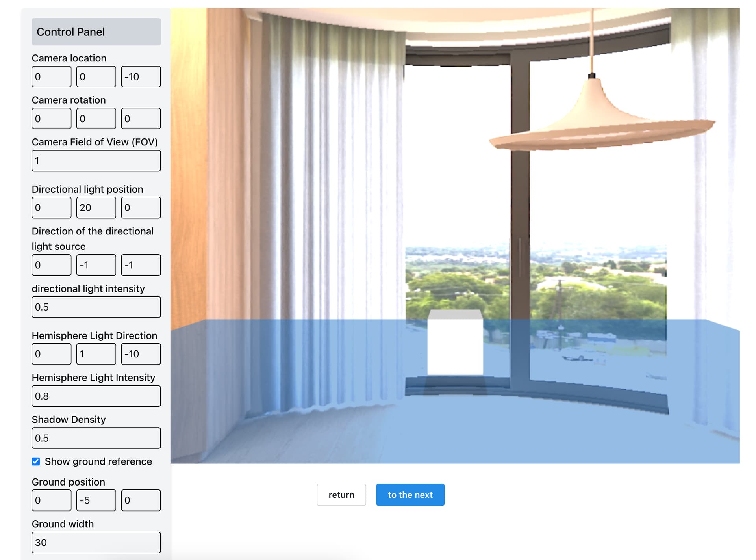Image resolution: width=756 pixels, height=560 pixels.
Task: Select the Ground width input showing 30
Action: coord(96,542)
